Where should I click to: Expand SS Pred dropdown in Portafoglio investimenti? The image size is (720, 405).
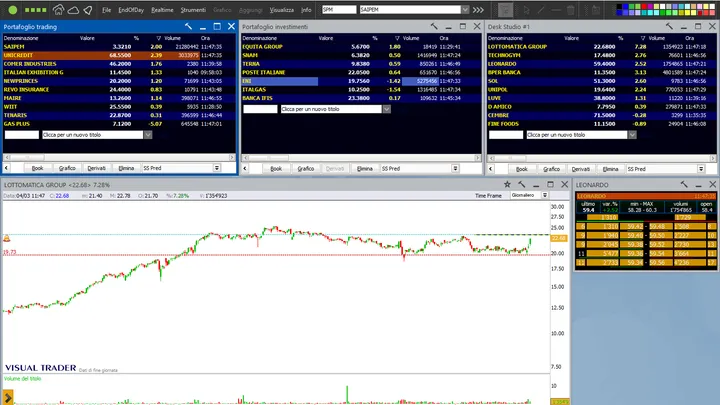455,169
